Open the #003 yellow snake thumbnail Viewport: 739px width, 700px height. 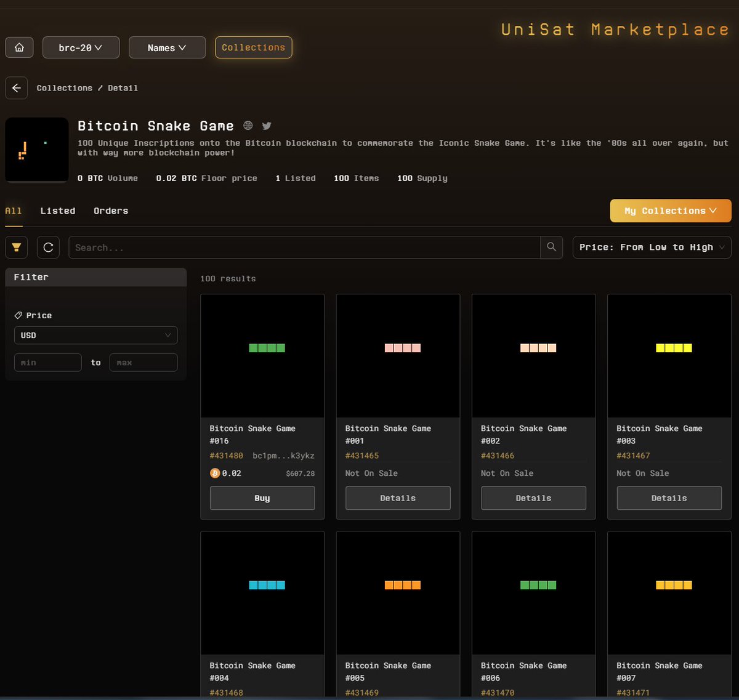(x=669, y=356)
